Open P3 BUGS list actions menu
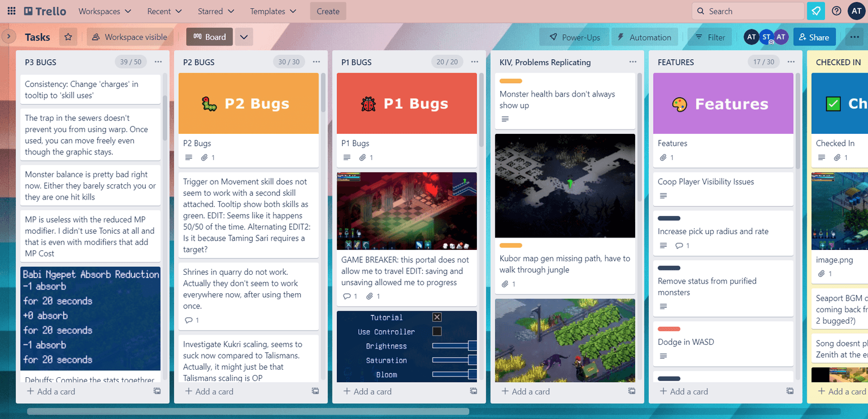 pyautogui.click(x=158, y=62)
